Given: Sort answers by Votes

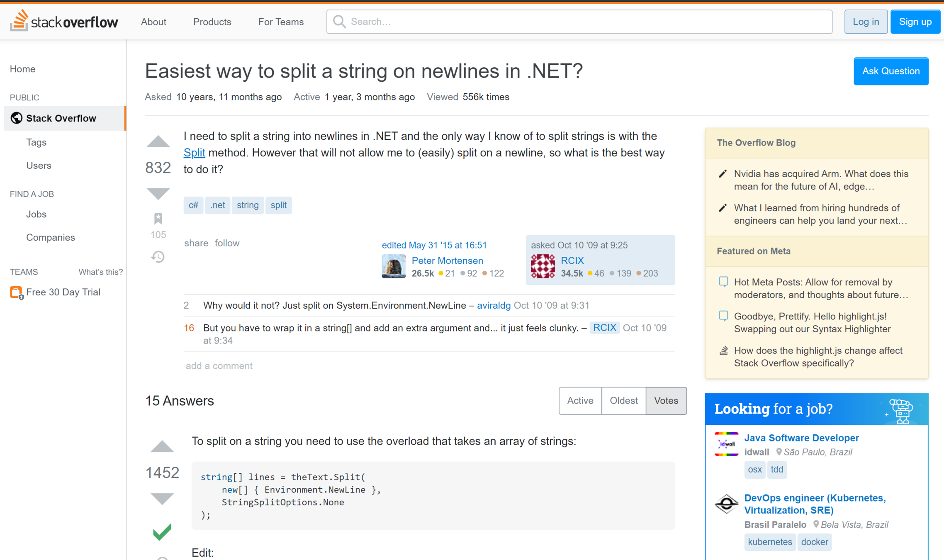Looking at the screenshot, I should (x=666, y=401).
